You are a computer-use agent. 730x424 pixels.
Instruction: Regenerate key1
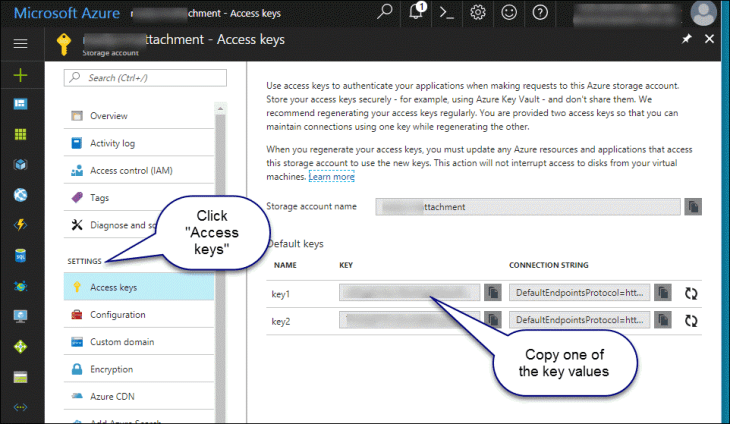pos(691,293)
